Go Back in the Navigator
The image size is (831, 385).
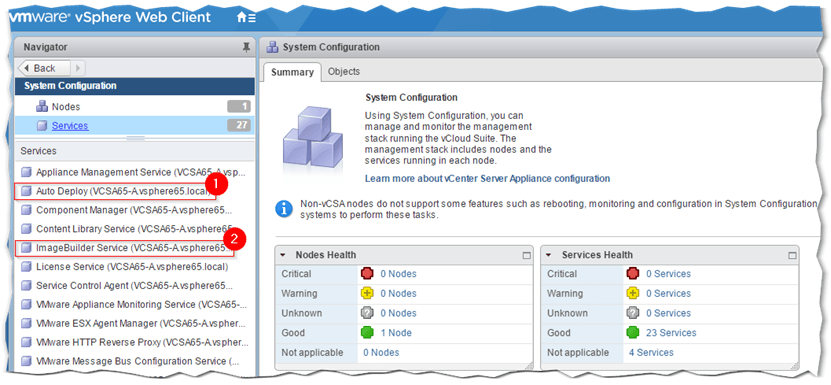tap(44, 68)
